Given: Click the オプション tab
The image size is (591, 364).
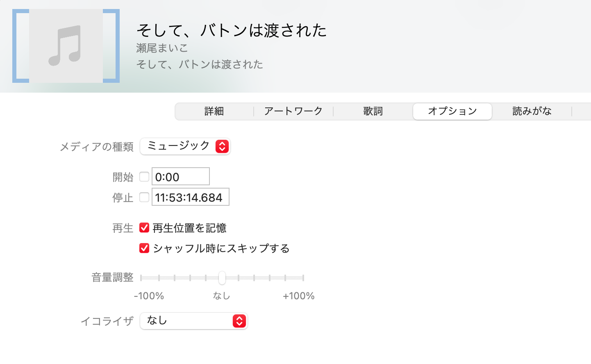Looking at the screenshot, I should click(452, 111).
